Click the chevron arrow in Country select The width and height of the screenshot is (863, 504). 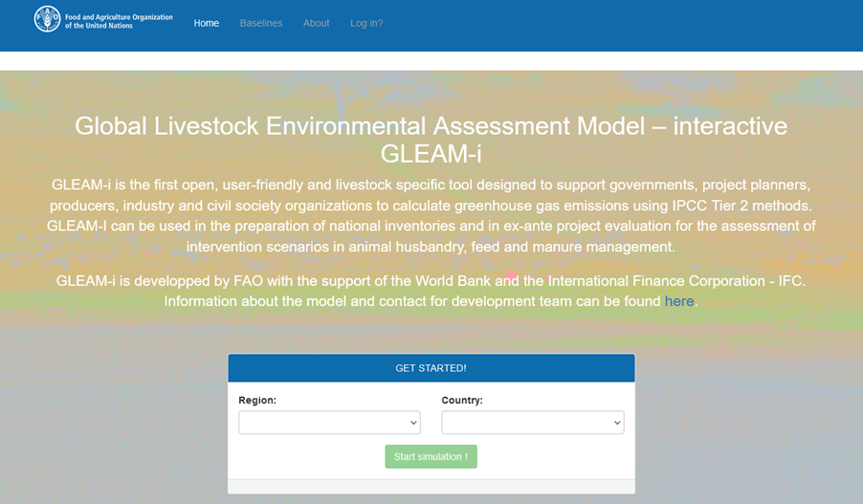click(x=616, y=423)
